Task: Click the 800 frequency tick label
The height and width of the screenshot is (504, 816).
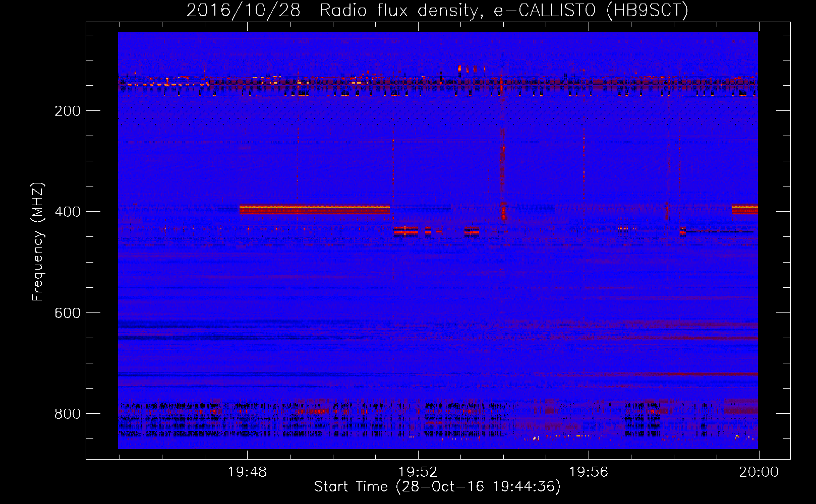Action: [x=68, y=414]
